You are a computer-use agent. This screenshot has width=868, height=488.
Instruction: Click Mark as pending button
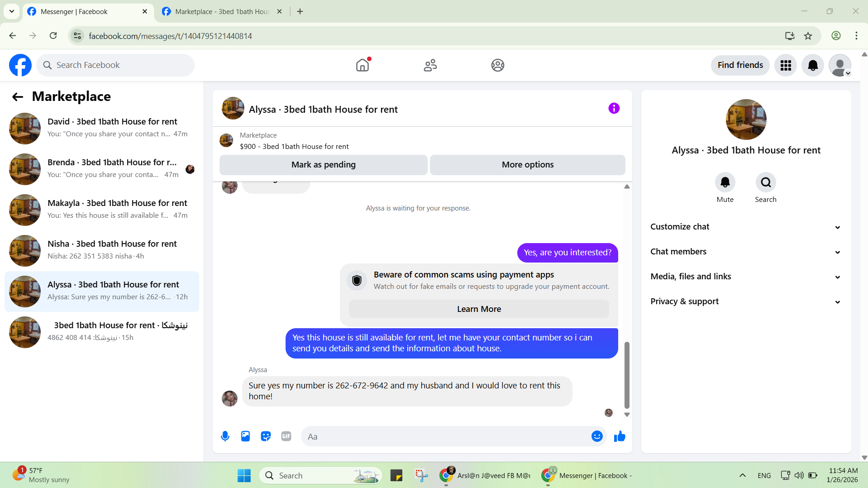click(323, 165)
